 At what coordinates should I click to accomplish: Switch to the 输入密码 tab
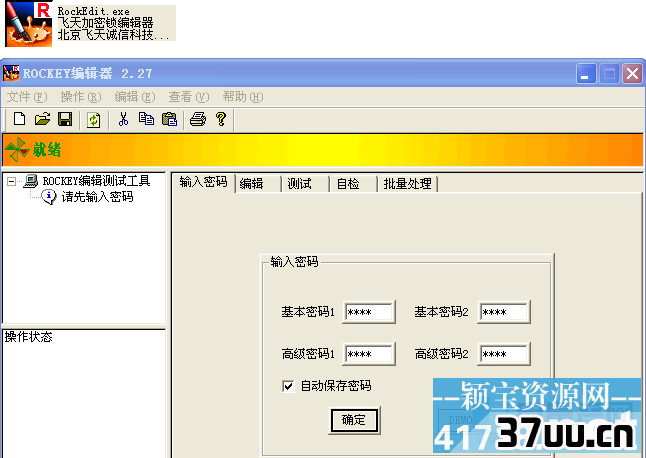click(x=203, y=182)
